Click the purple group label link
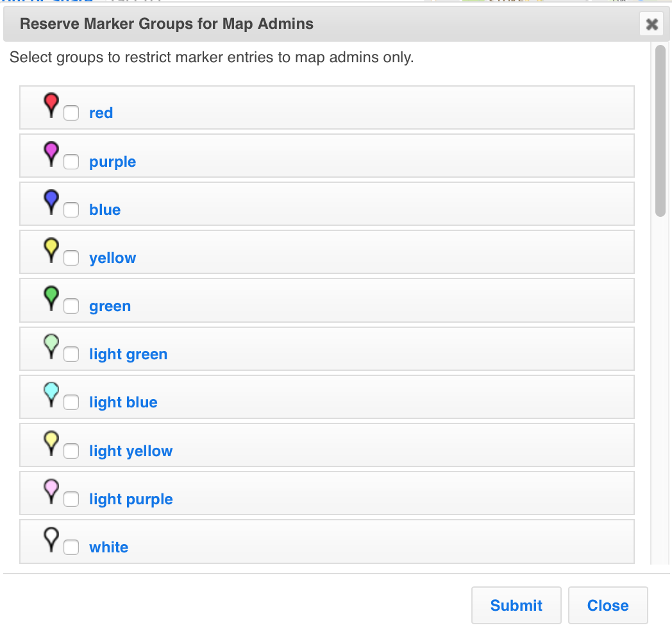The width and height of the screenshot is (672, 639). tap(112, 162)
